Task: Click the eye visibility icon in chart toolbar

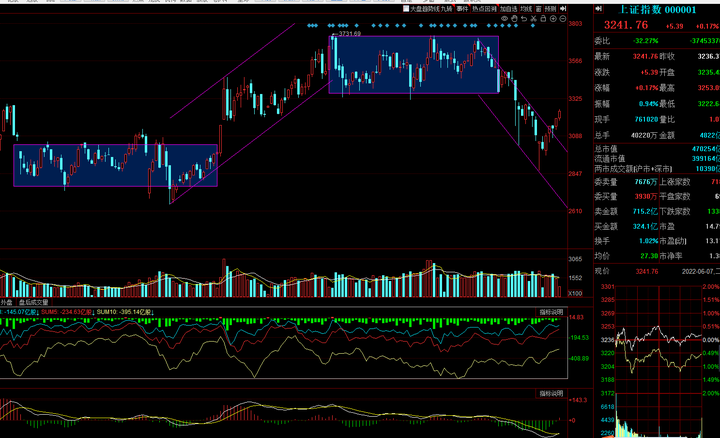Action: [x=504, y=18]
